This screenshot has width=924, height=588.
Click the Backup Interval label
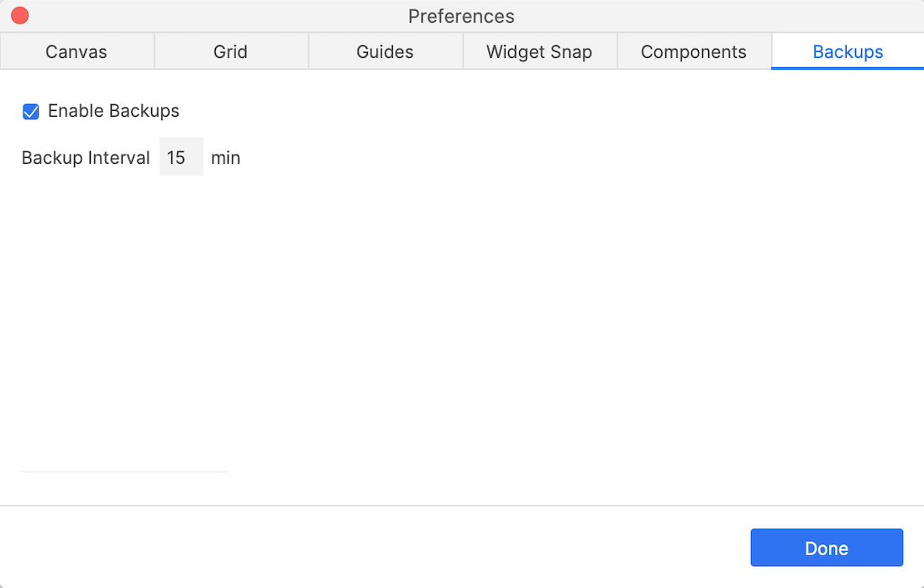(86, 157)
